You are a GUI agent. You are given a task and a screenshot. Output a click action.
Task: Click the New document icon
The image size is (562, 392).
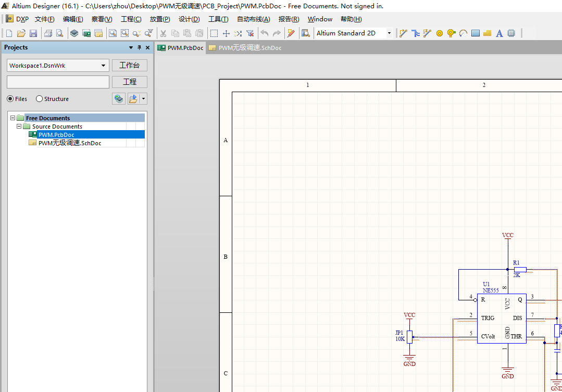pos(9,33)
